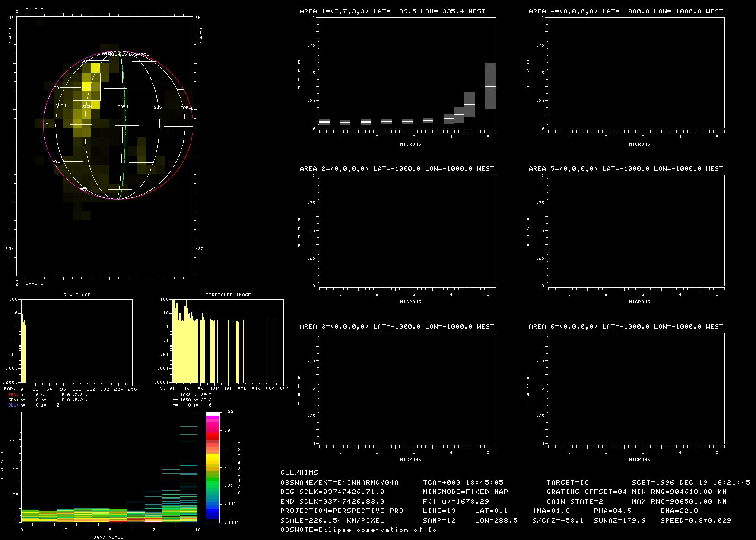This screenshot has width=756, height=540.
Task: Select the brightest yellow pixel on Io's disk
Action: coord(86,86)
